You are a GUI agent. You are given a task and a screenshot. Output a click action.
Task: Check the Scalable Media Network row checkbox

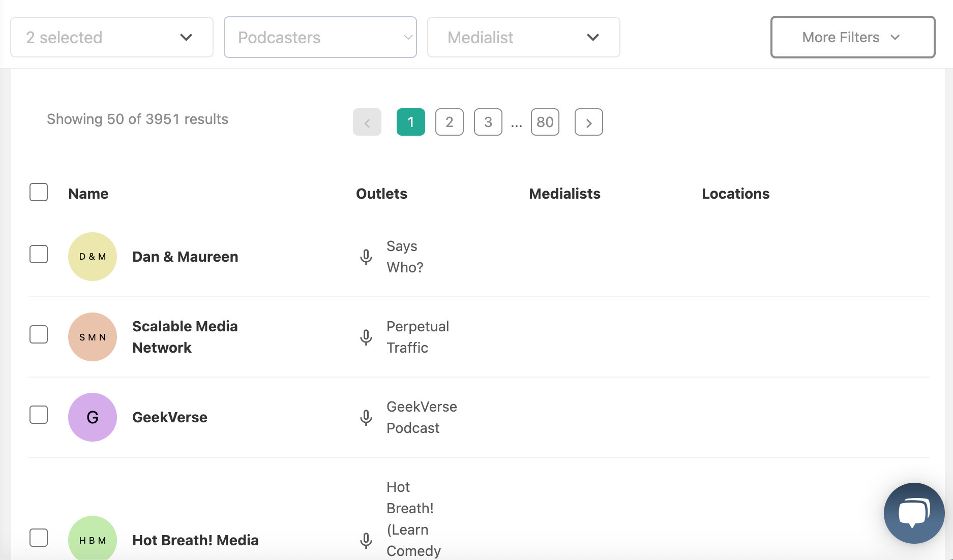pos(39,334)
